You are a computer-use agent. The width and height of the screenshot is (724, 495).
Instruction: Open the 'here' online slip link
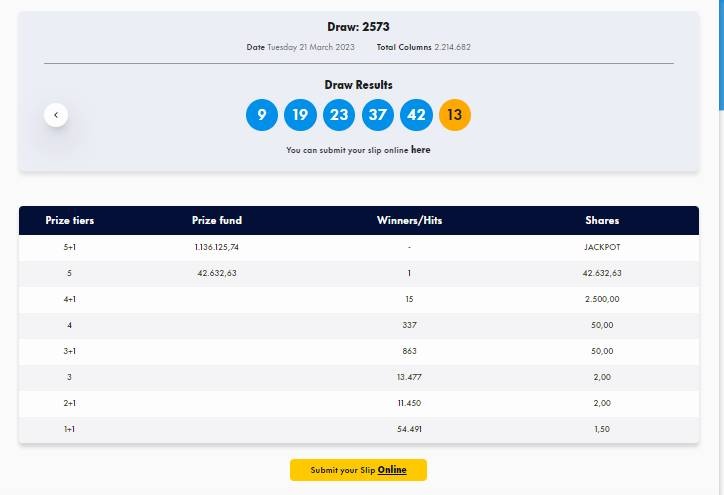coord(420,150)
